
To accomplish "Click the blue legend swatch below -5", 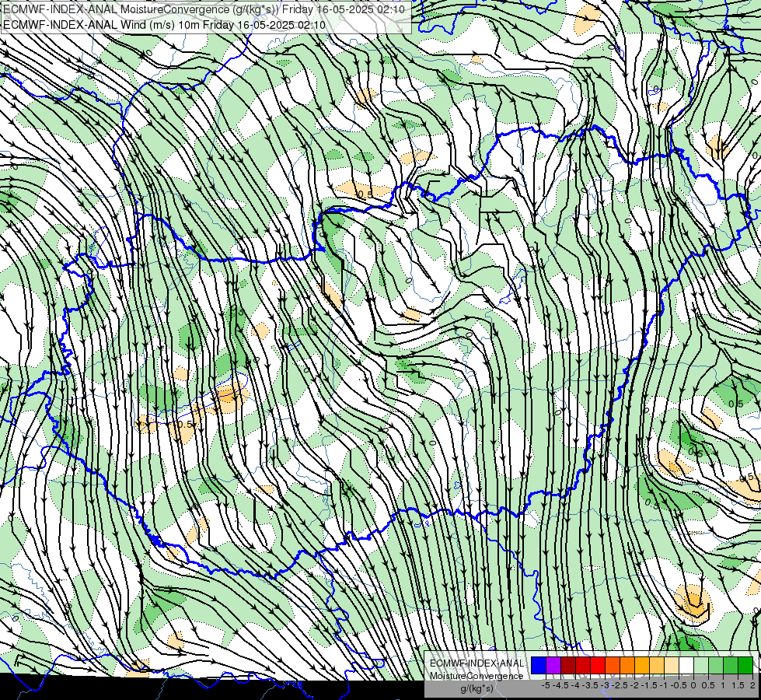I will [539, 666].
